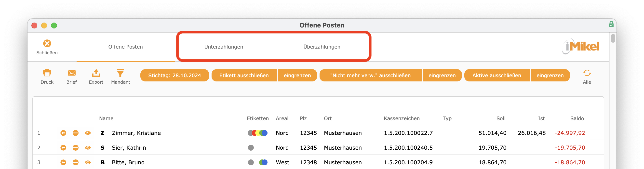The height and width of the screenshot is (169, 644).
Task: Select the name Zimmer, Kristiane
Action: click(136, 133)
